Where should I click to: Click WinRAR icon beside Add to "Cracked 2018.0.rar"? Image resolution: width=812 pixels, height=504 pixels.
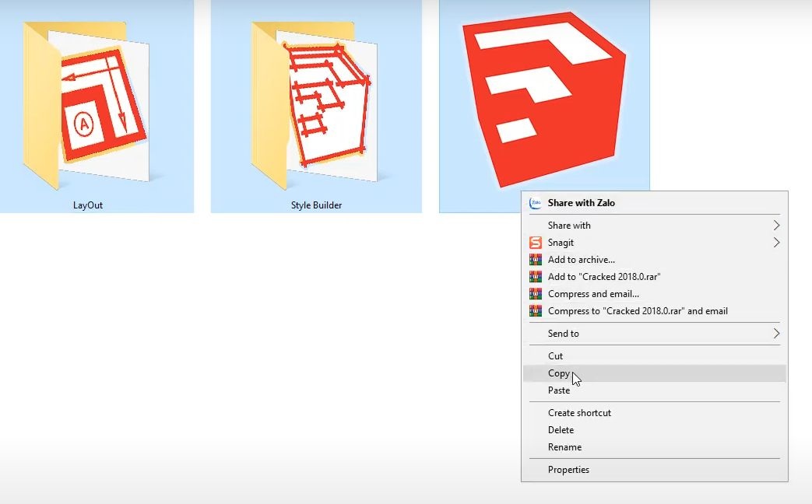pyautogui.click(x=536, y=277)
